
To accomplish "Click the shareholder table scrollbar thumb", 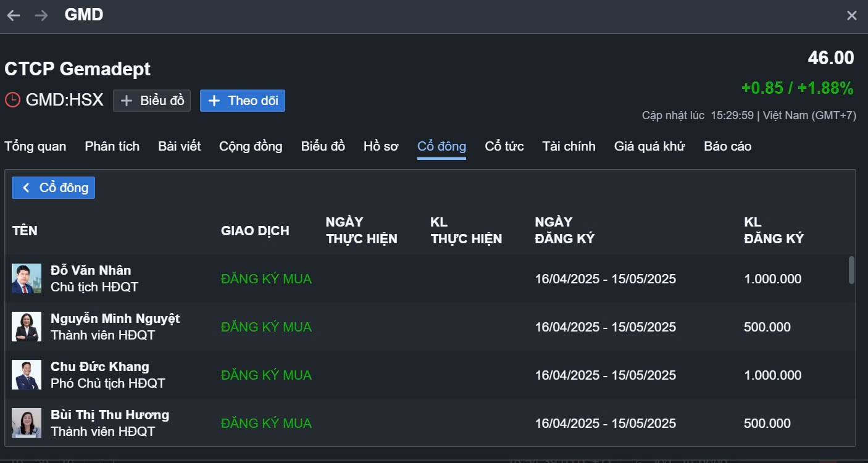I will (x=852, y=270).
